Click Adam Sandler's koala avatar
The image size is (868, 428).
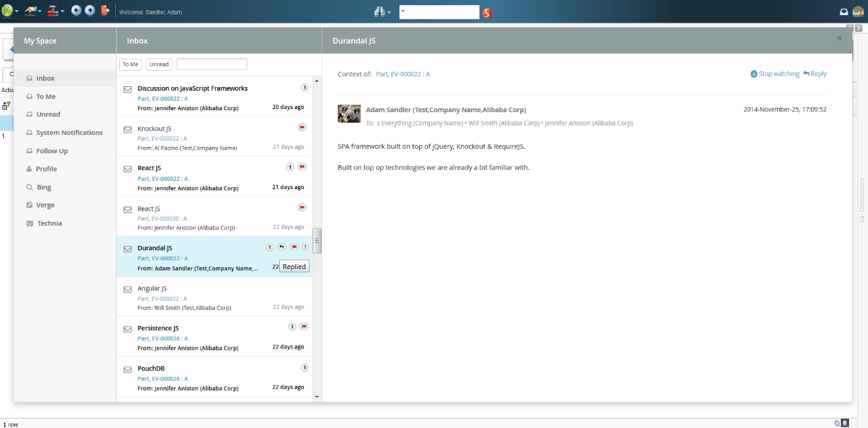(x=349, y=113)
